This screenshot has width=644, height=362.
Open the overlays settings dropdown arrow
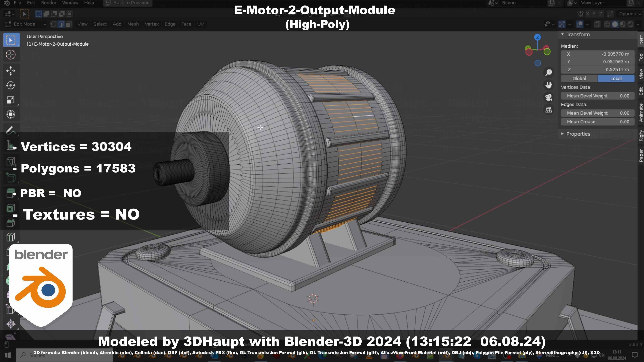pyautogui.click(x=587, y=24)
